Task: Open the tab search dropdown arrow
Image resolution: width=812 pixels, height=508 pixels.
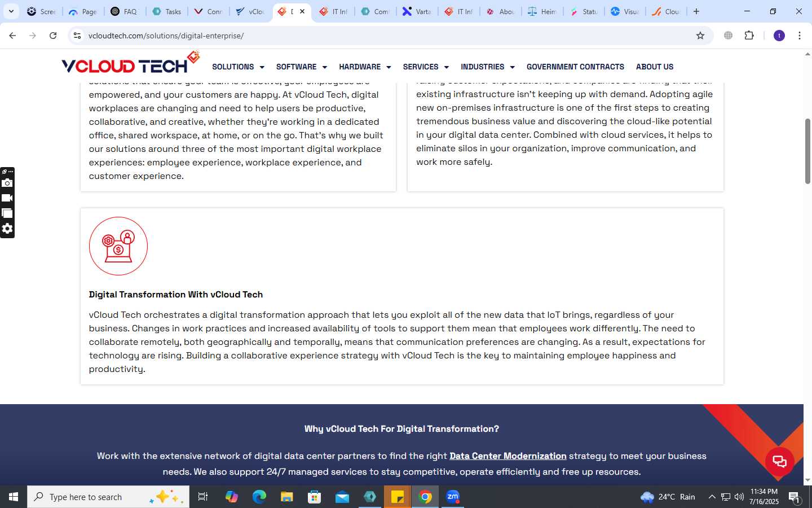Action: (x=11, y=11)
